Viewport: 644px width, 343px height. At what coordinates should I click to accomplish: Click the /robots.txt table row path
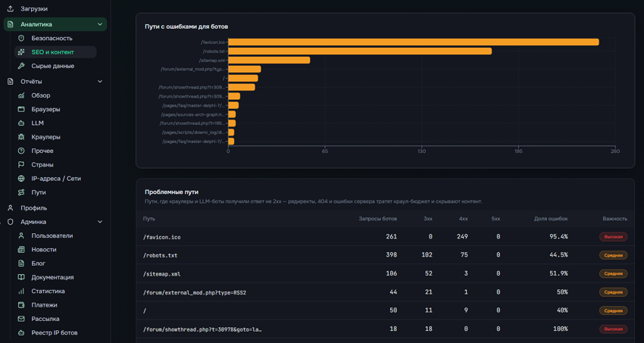pos(160,255)
